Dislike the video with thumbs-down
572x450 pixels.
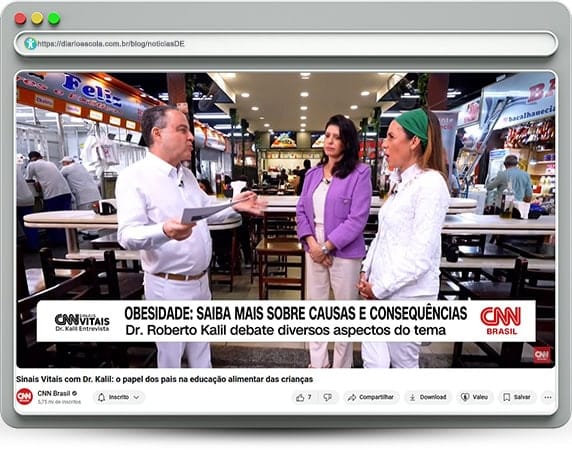(328, 397)
